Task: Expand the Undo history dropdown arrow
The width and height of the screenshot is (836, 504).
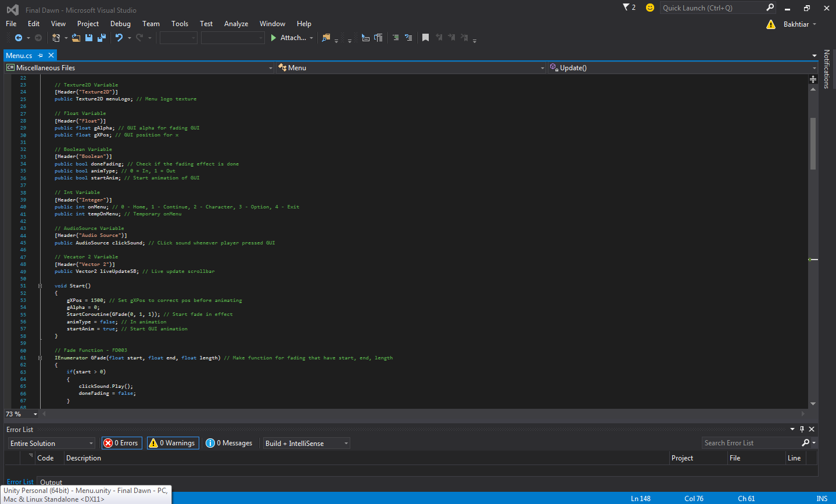Action: coord(129,38)
